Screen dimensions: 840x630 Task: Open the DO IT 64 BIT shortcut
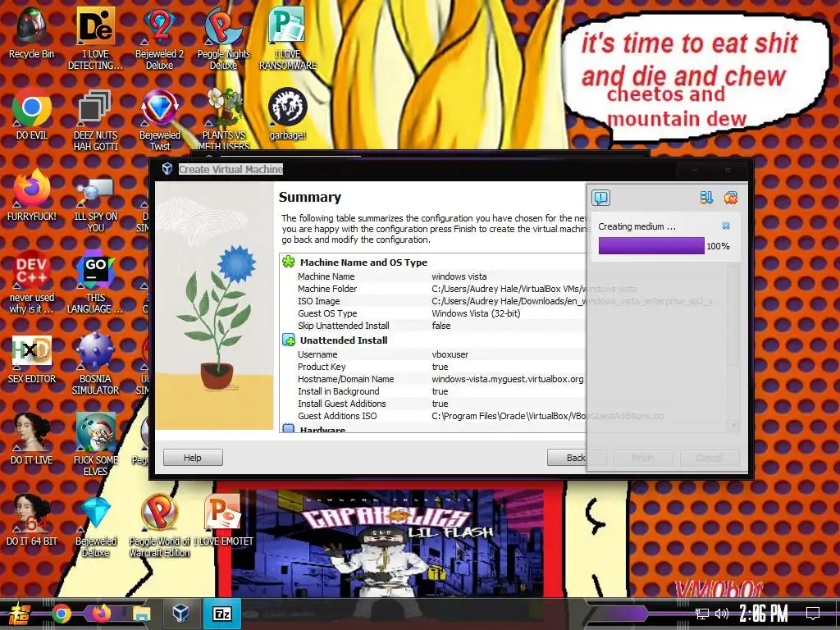[32, 521]
